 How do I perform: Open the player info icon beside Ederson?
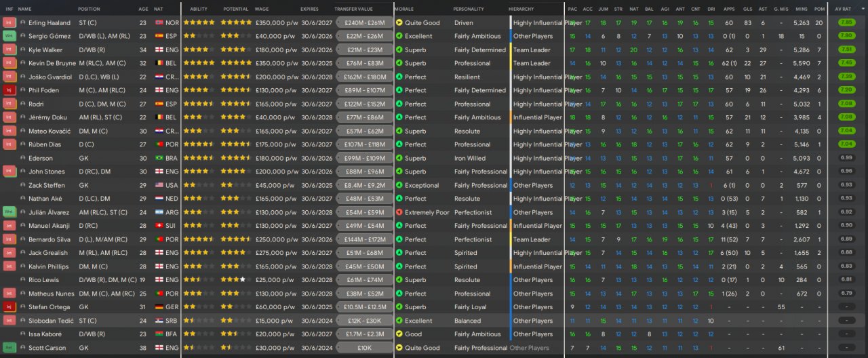[23, 158]
